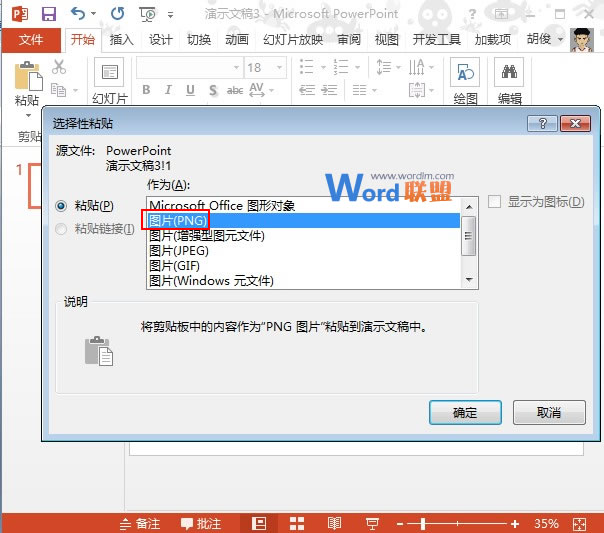
Task: Select '图片(PNG)' in the format list
Action: [303, 221]
